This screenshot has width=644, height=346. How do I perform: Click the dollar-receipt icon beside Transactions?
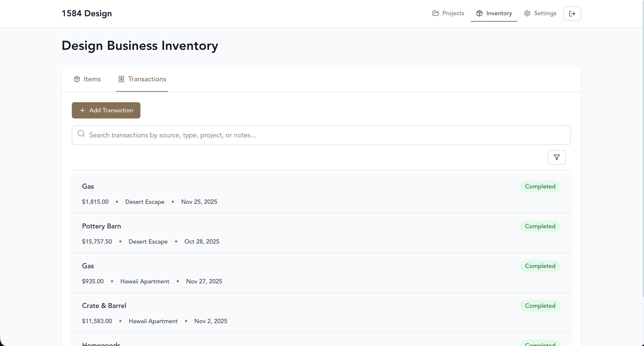(122, 79)
